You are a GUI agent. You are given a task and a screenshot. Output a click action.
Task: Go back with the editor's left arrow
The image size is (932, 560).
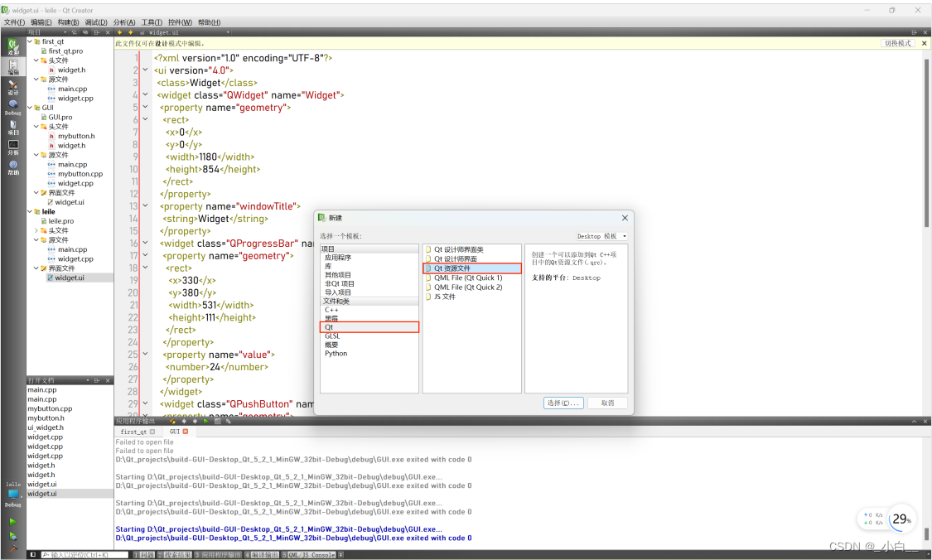[x=119, y=32]
